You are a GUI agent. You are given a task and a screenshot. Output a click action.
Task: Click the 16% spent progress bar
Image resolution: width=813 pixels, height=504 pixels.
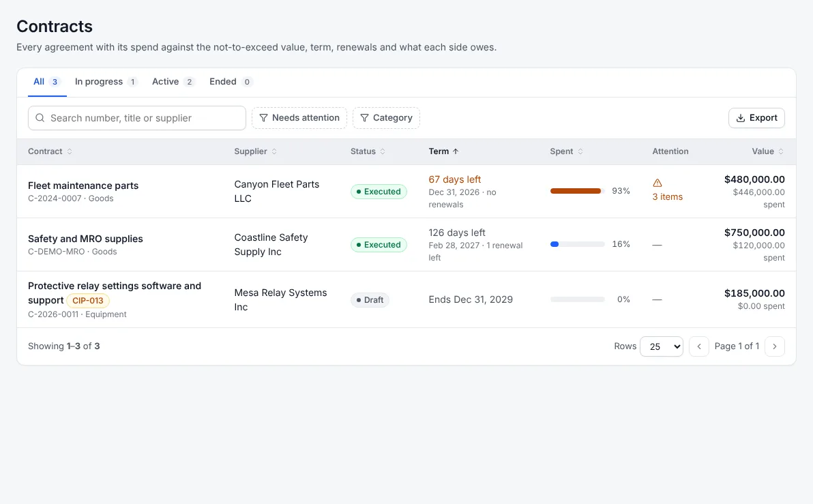(x=577, y=244)
